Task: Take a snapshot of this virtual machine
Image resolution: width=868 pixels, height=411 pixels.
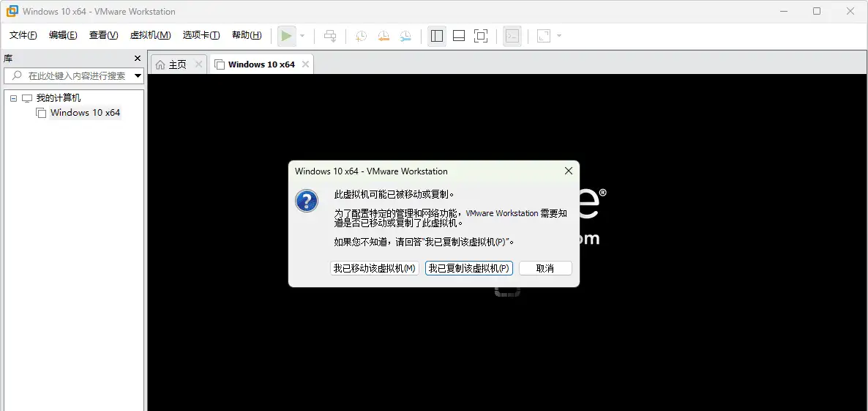Action: click(361, 36)
